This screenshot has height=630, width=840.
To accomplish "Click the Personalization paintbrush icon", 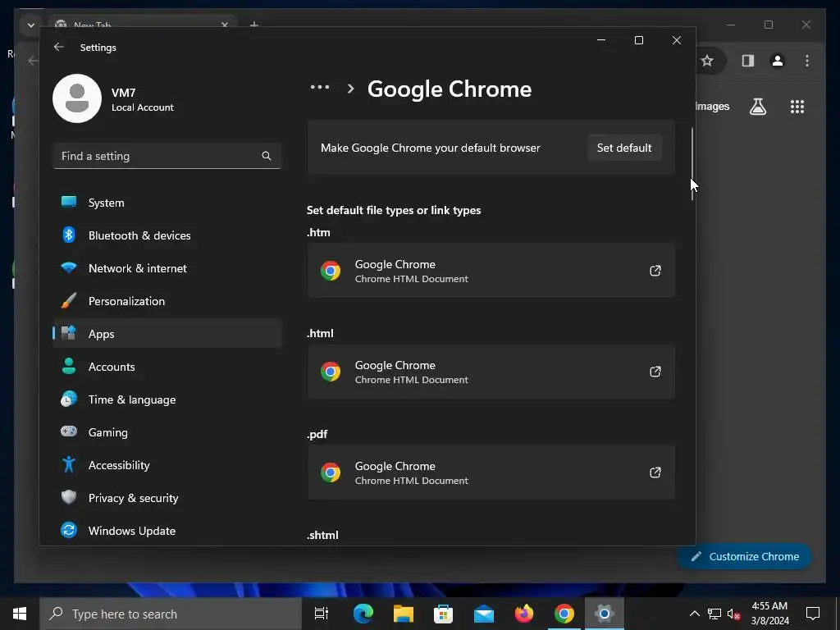I will (69, 300).
